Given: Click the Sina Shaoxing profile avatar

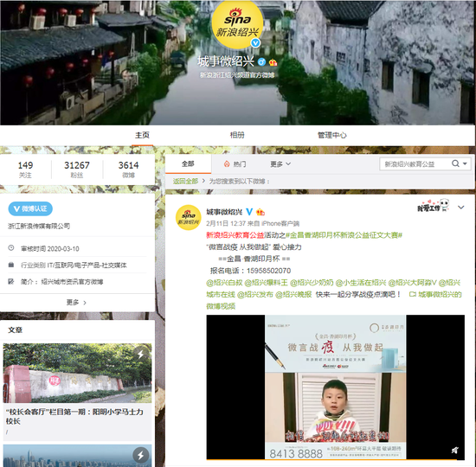Looking at the screenshot, I should 237,24.
